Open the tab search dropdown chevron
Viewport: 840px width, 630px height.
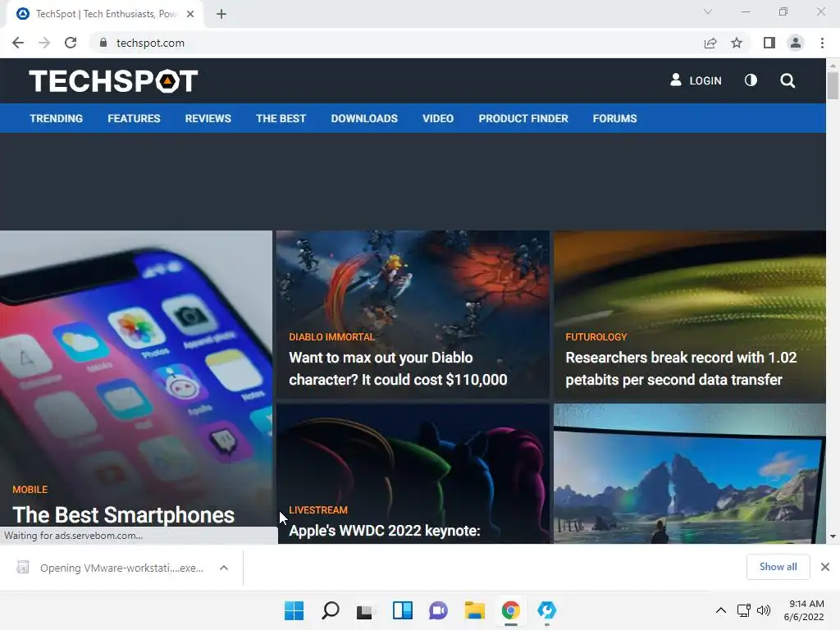(708, 11)
